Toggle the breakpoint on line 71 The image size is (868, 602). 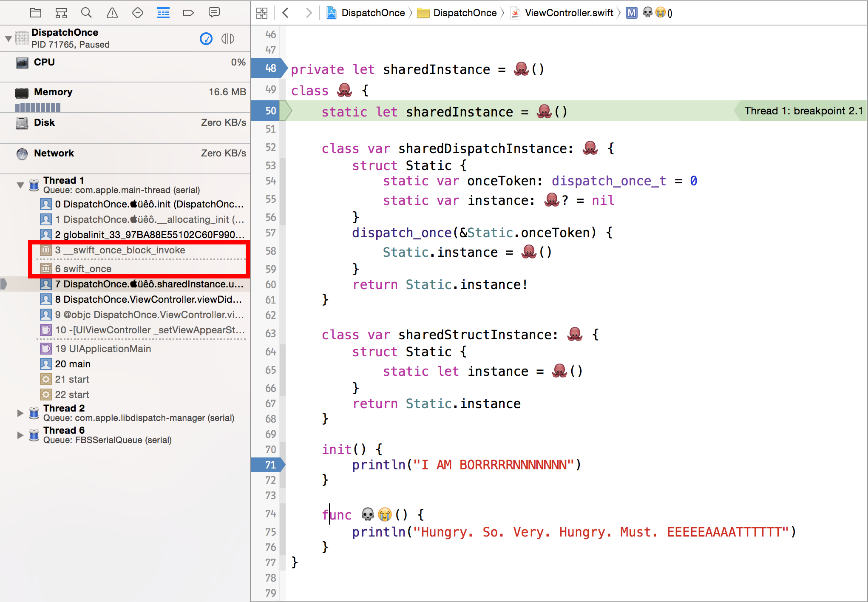tap(269, 465)
